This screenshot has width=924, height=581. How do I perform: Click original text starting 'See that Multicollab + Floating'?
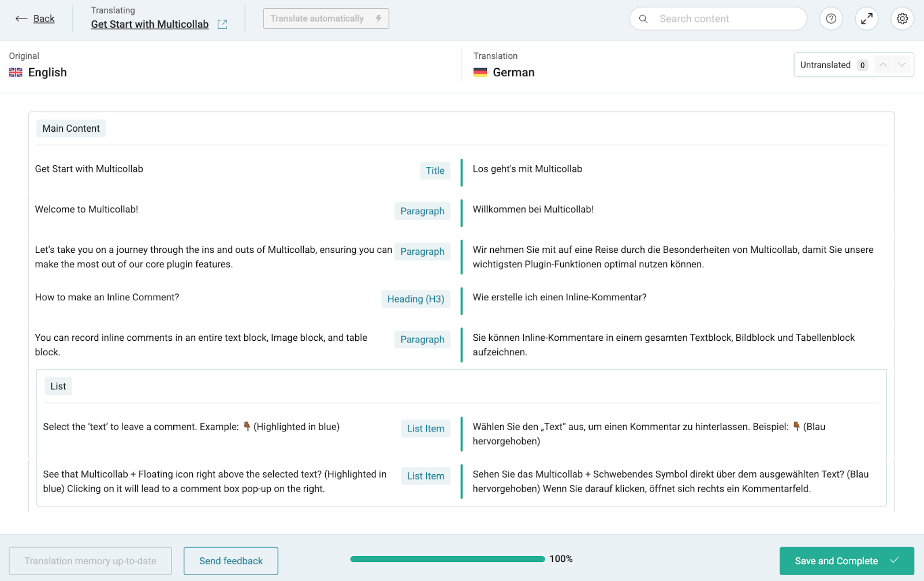pyautogui.click(x=215, y=481)
